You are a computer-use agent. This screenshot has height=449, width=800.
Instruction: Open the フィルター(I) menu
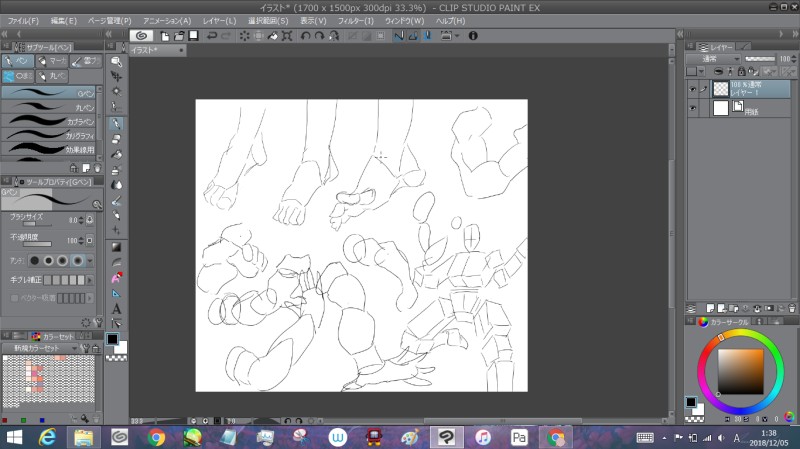(356, 21)
